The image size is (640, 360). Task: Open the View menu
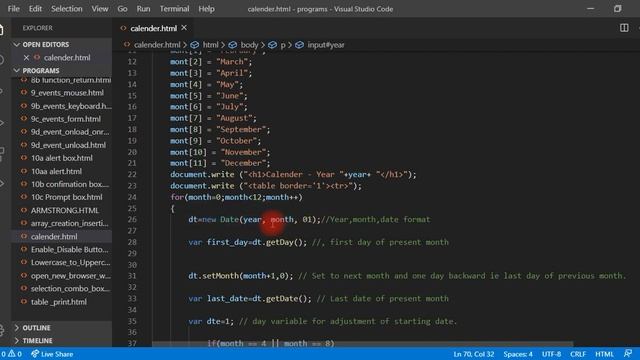coord(100,9)
